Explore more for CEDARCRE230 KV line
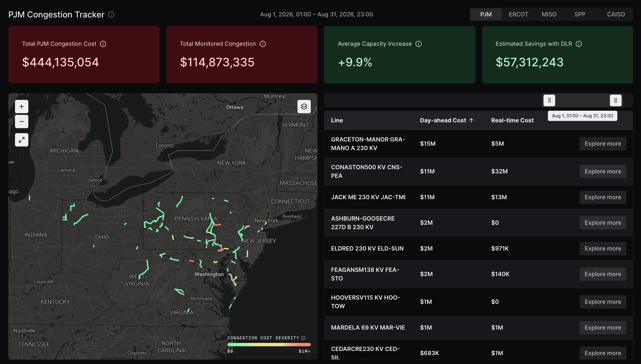Viewport: 641px width, 364px height. click(x=603, y=353)
